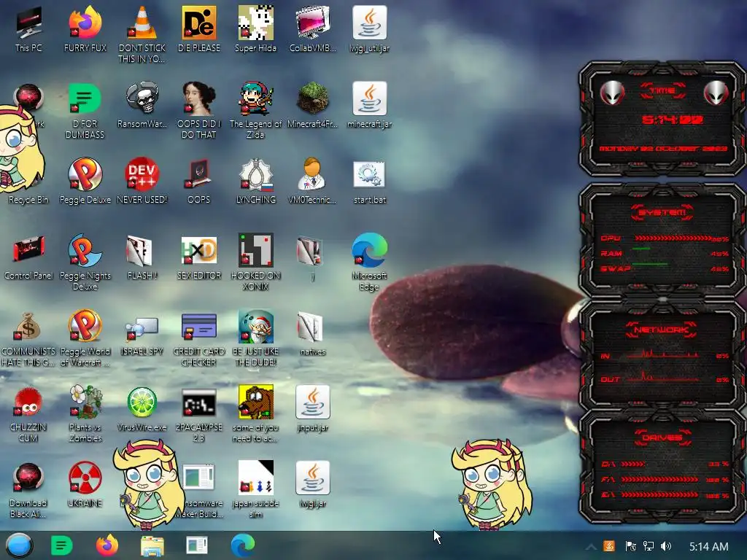
Task: Open Peggle Deluxe shortcut
Action: point(85,181)
